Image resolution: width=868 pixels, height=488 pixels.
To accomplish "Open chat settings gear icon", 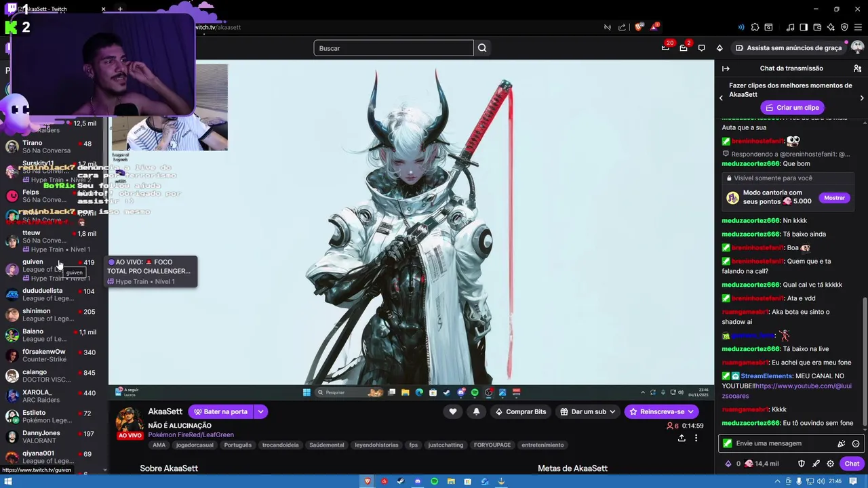I will pyautogui.click(x=831, y=464).
